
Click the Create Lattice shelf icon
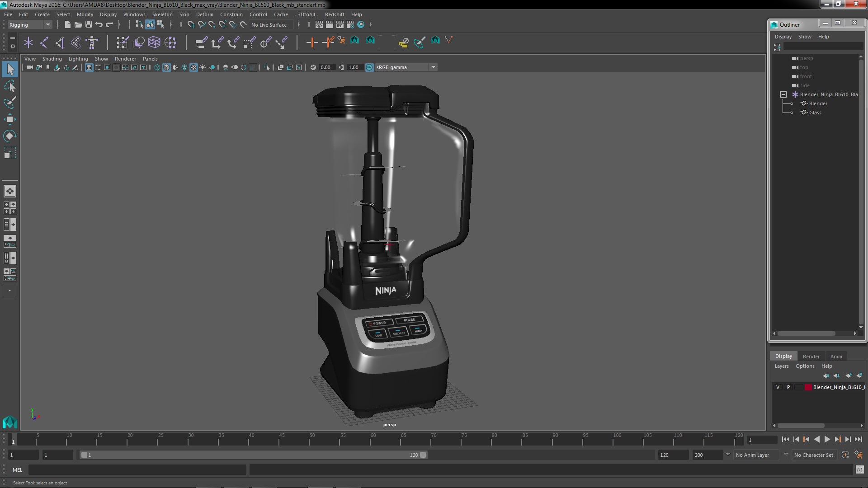[x=154, y=42]
